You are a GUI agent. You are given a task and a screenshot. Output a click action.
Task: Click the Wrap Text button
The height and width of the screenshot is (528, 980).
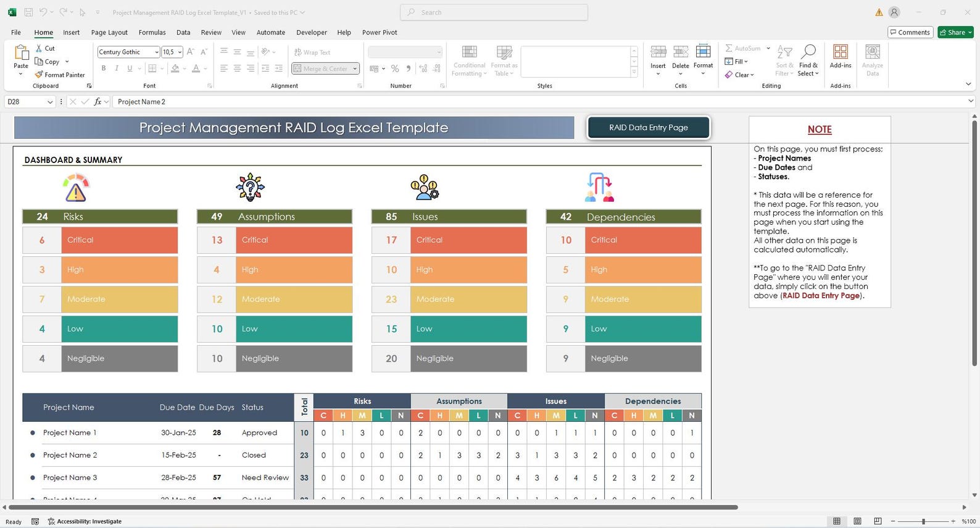coord(312,52)
